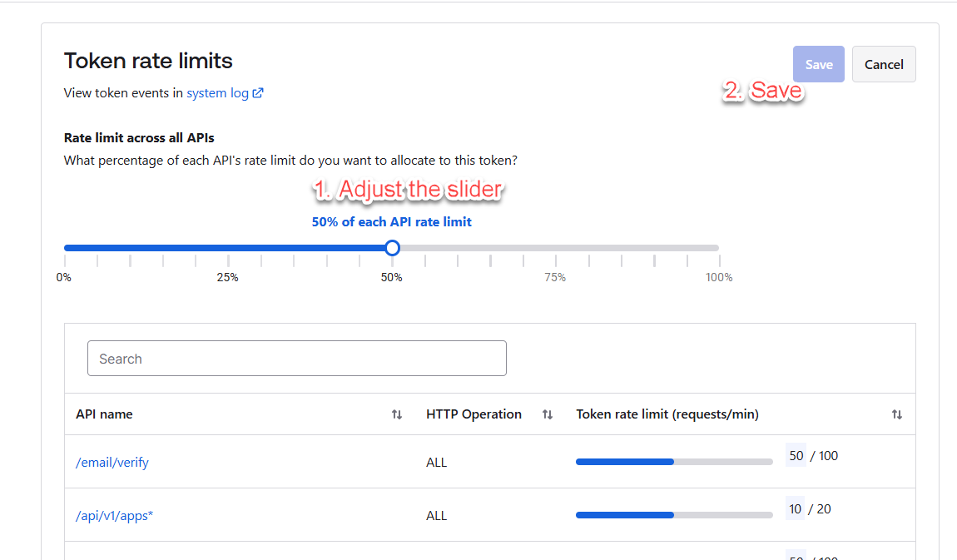Open the /email/verify API link
The height and width of the screenshot is (560, 957).
tap(112, 463)
